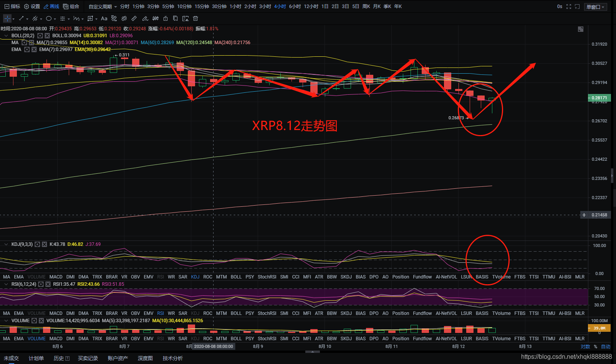Click the eraser pen tool icon

pos(145,18)
